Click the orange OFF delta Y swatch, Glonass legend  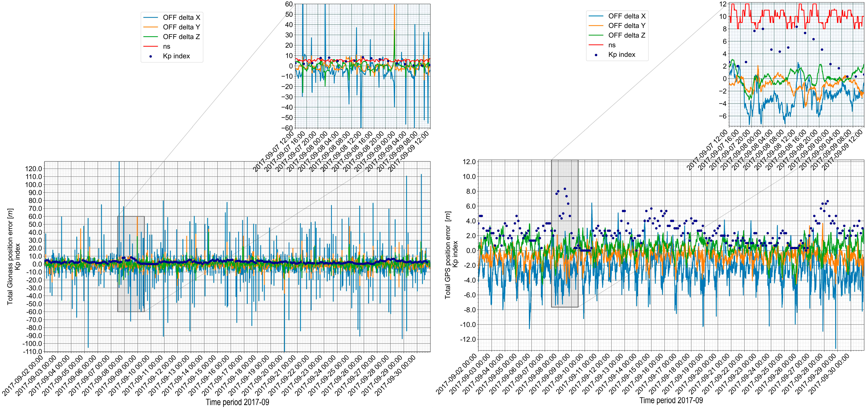[x=151, y=27]
